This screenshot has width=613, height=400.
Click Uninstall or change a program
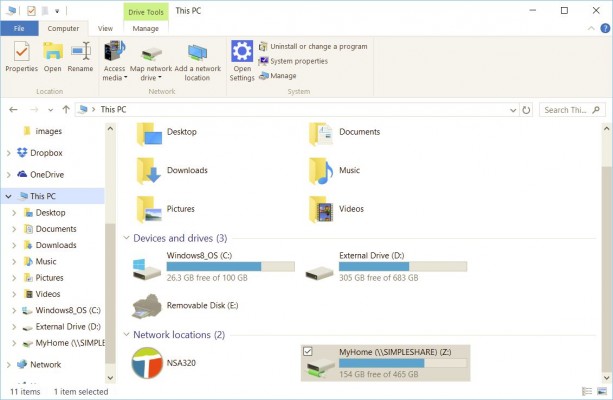click(311, 46)
